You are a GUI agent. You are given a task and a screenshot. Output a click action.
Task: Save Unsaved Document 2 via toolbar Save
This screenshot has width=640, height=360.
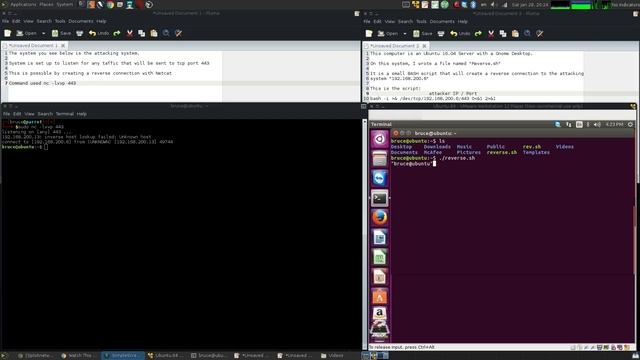click(422, 33)
